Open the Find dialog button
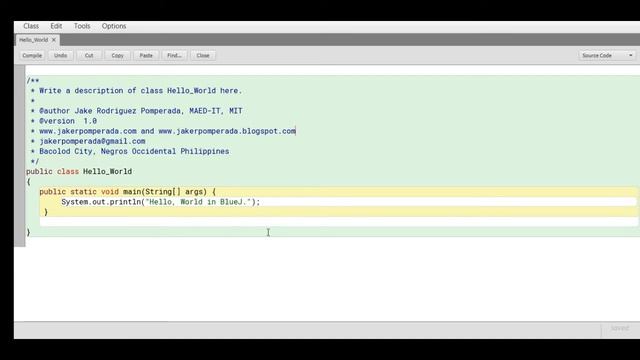 click(174, 56)
